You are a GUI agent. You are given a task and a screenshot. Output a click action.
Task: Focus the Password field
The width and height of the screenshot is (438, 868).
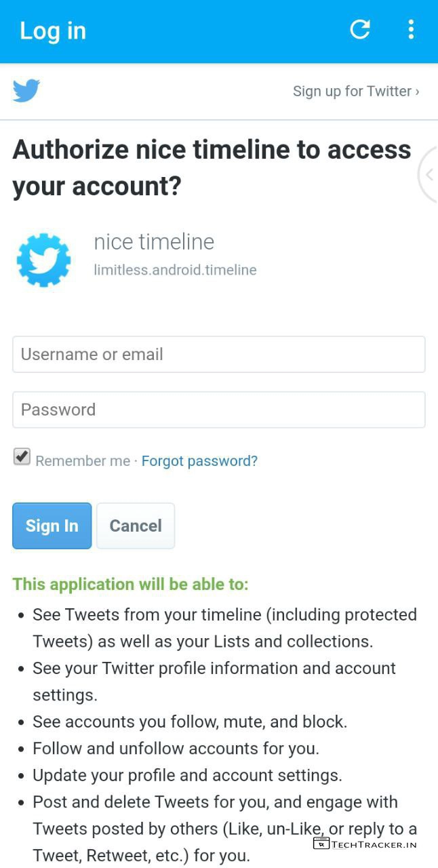click(218, 410)
